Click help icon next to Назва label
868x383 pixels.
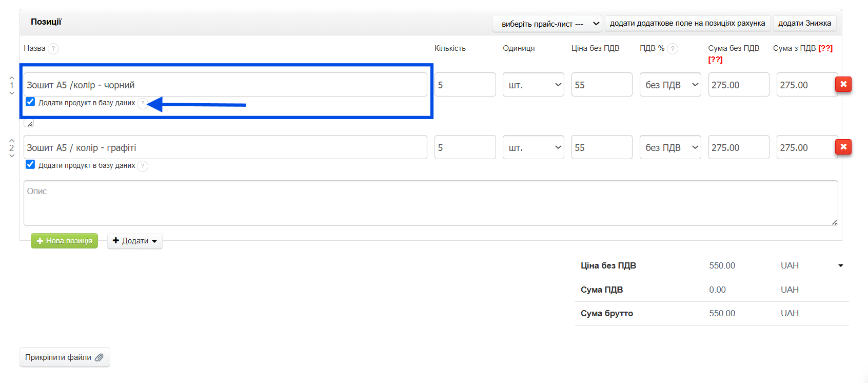(x=53, y=49)
